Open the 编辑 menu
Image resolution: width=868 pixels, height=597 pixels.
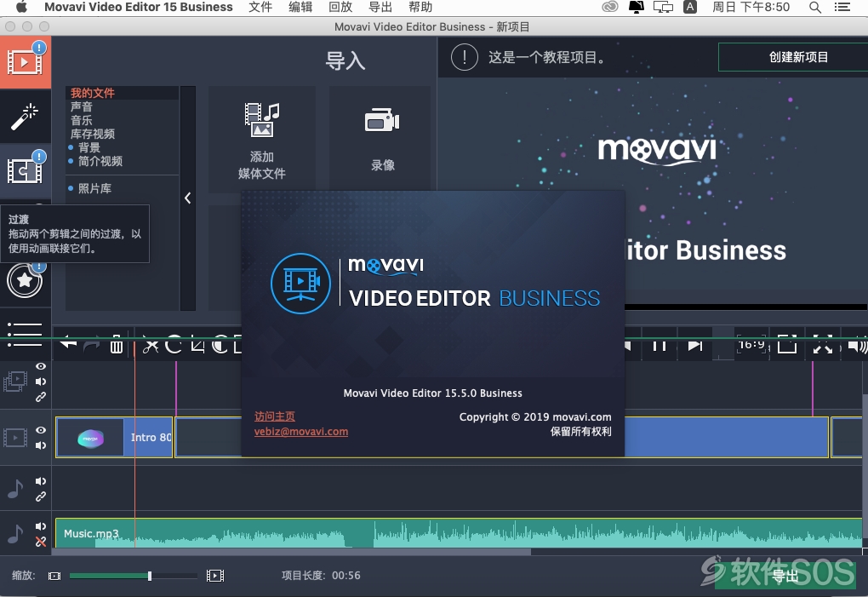300,7
